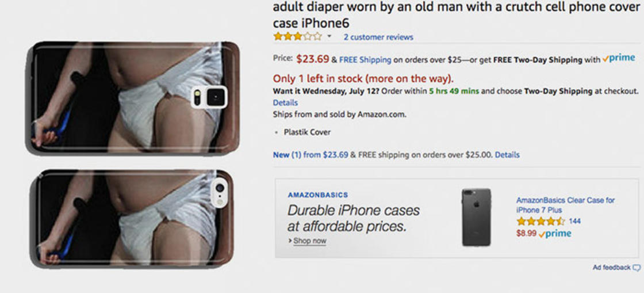
Task: Click the star rating in the AmazonBasics ad
Action: point(540,222)
